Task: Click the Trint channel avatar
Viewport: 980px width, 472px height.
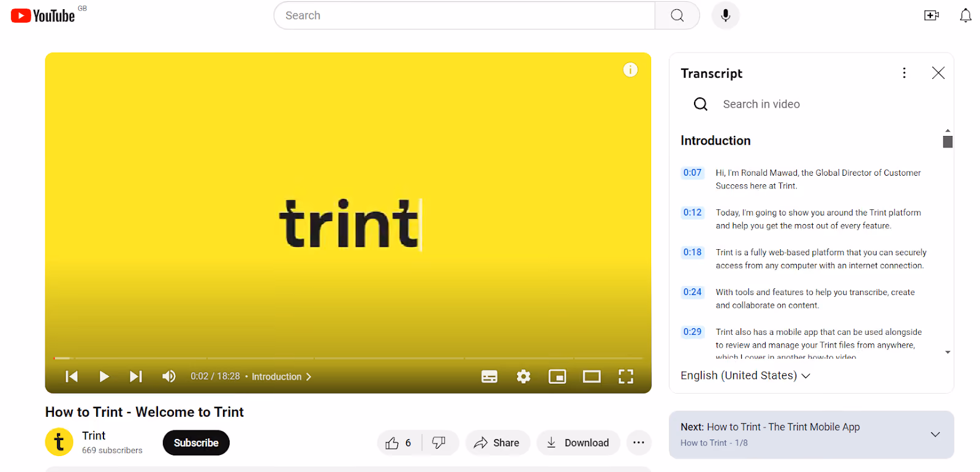Action: pos(59,442)
